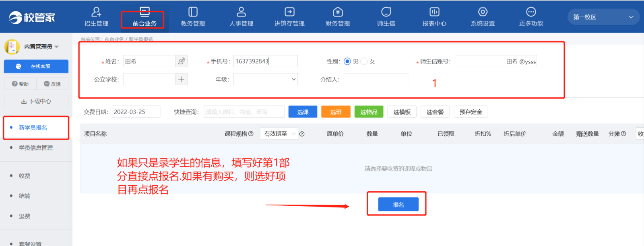
Task: Click blue 选课 button
Action: click(x=303, y=112)
